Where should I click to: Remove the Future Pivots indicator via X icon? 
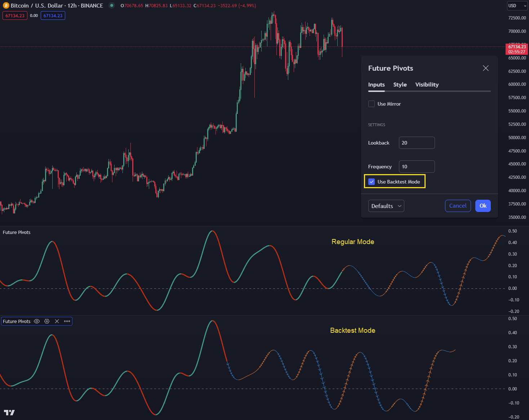(57, 321)
